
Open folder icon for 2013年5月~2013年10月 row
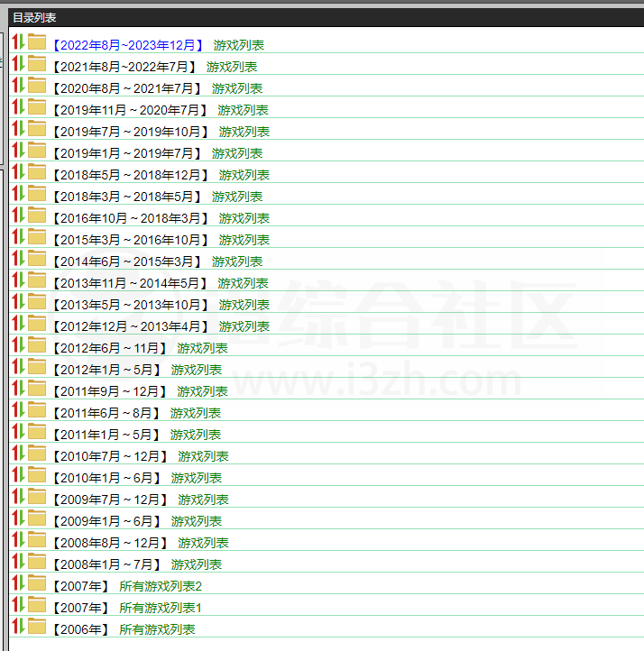[x=37, y=301]
